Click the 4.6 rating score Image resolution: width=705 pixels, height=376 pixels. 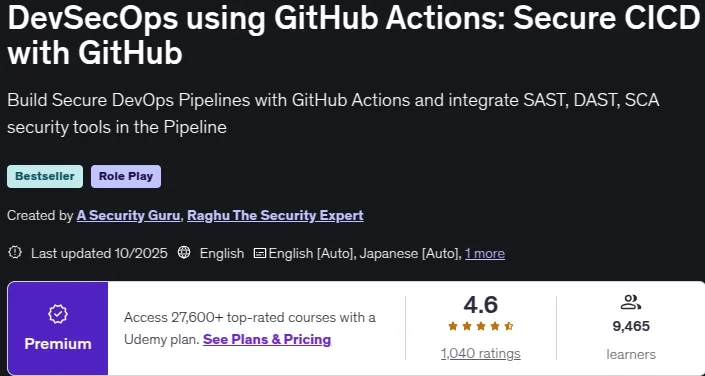click(481, 305)
